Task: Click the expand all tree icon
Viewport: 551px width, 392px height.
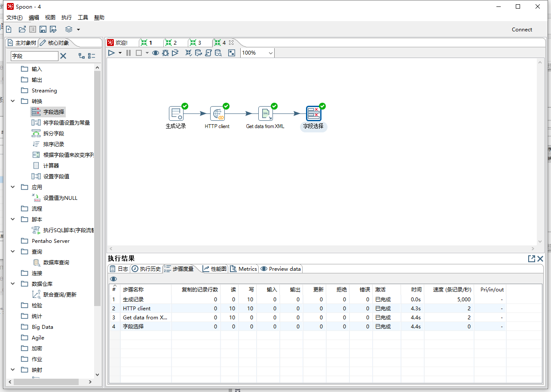Action: 82,56
